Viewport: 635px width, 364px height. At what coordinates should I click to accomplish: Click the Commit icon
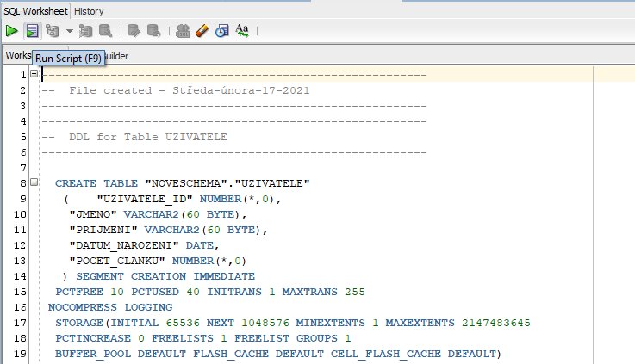click(134, 31)
